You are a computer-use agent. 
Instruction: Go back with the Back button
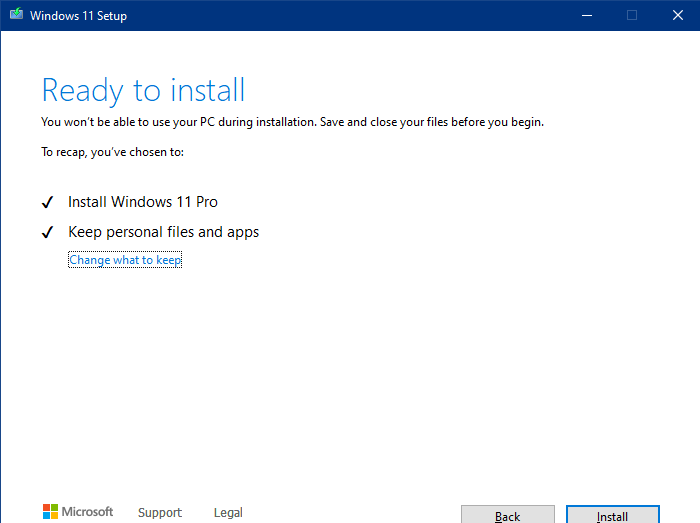(x=508, y=515)
